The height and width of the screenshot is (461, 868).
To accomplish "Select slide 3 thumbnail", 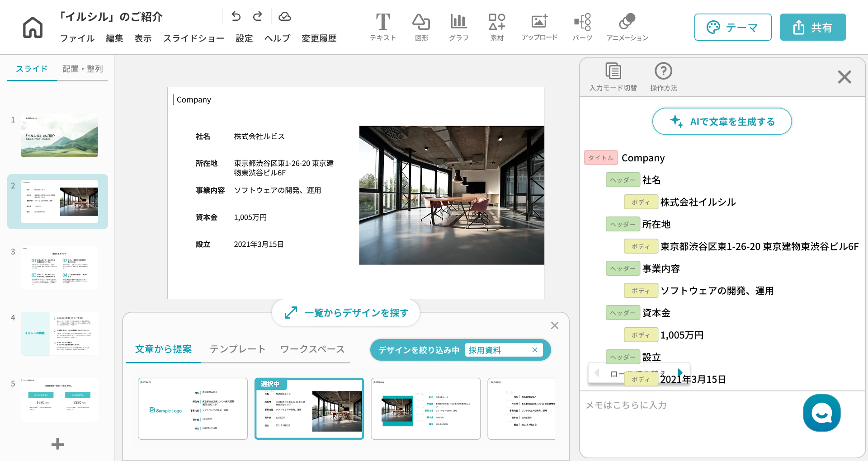I will tap(59, 268).
